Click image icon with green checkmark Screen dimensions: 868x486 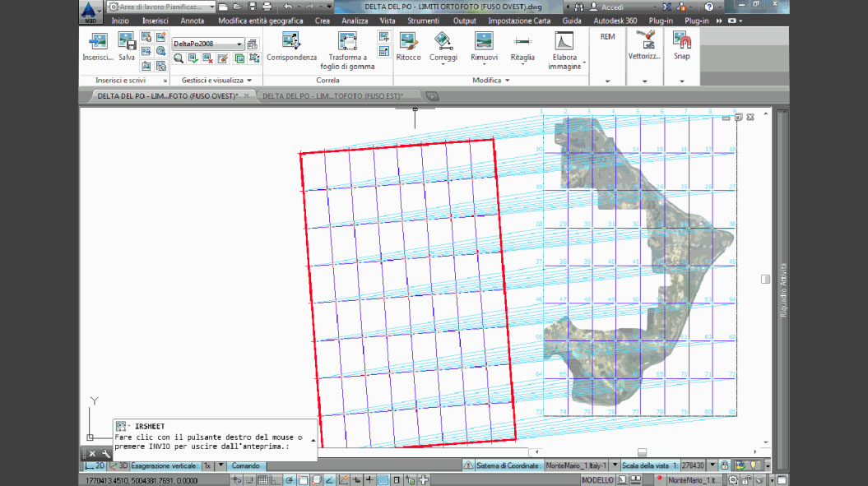(193, 58)
